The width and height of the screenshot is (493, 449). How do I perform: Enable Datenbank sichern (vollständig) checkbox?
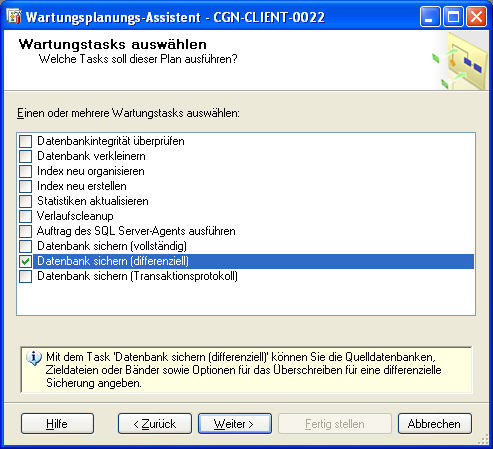(25, 246)
